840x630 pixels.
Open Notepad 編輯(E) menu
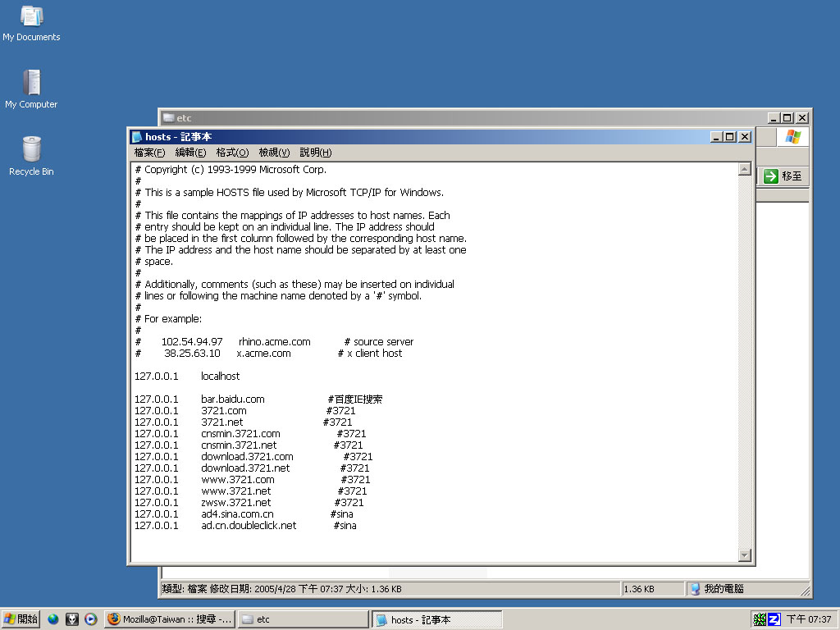pos(190,153)
